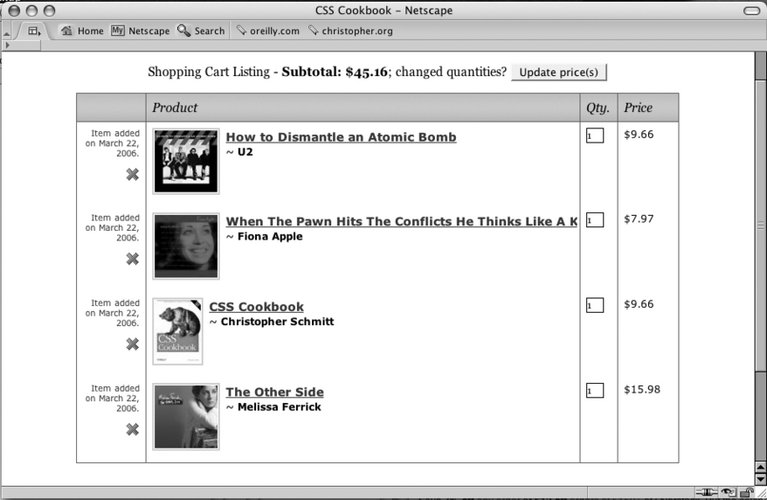
Task: Click the padlock security icon
Action: [x=746, y=492]
